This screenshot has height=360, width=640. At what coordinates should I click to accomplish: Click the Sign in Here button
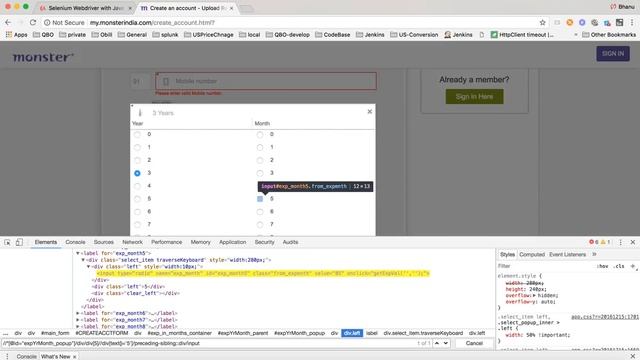coord(474,97)
